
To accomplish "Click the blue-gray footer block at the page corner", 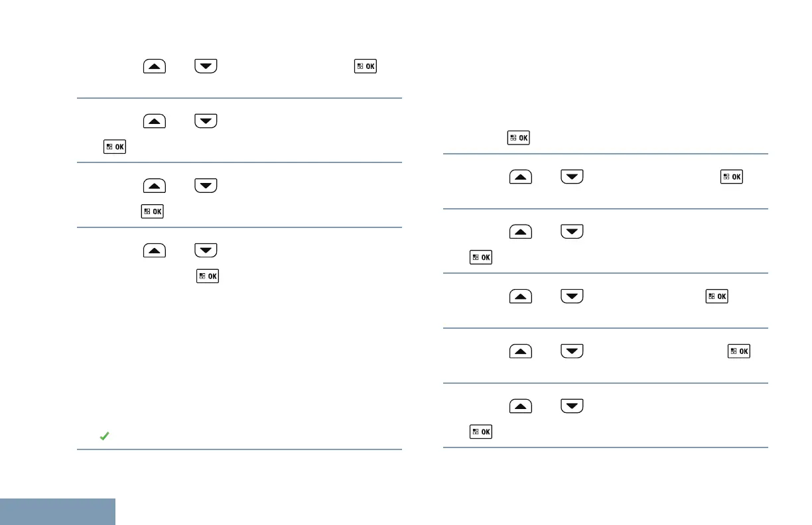I will [x=58, y=512].
